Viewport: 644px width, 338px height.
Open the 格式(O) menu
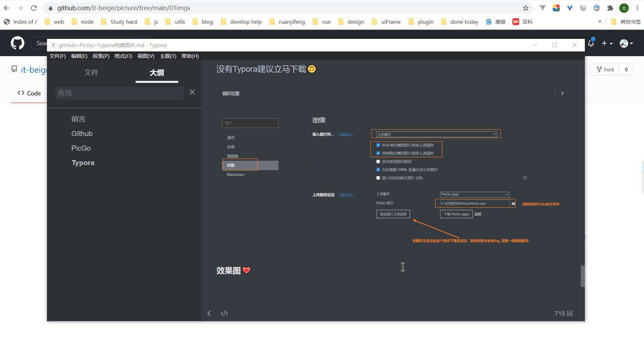point(123,56)
